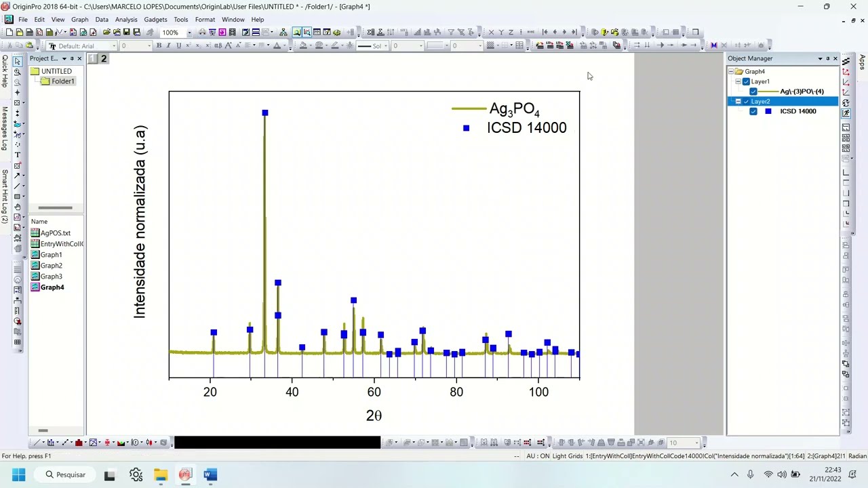868x488 pixels.
Task: Toggle italic text formatting
Action: 168,45
